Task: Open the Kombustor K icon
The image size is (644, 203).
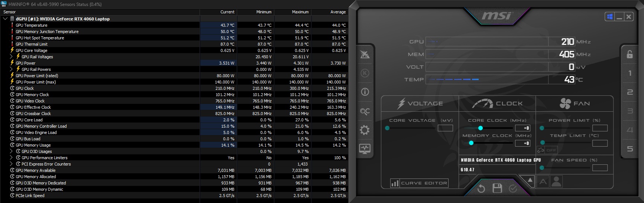Action: pyautogui.click(x=365, y=73)
